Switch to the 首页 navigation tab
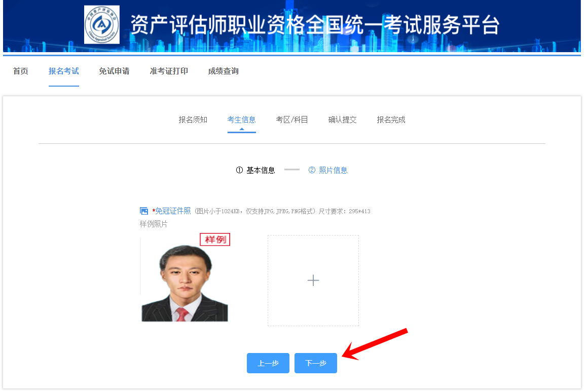Image resolution: width=587 pixels, height=392 pixels. 20,71
